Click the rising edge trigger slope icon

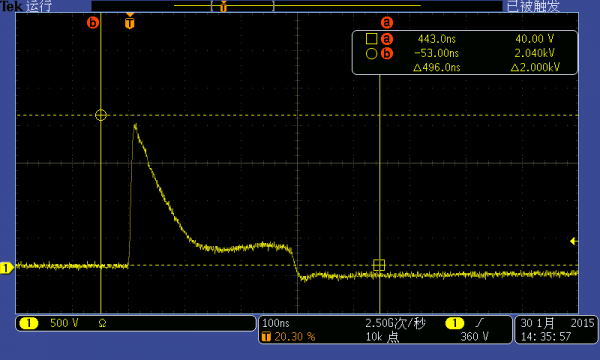coord(479,323)
